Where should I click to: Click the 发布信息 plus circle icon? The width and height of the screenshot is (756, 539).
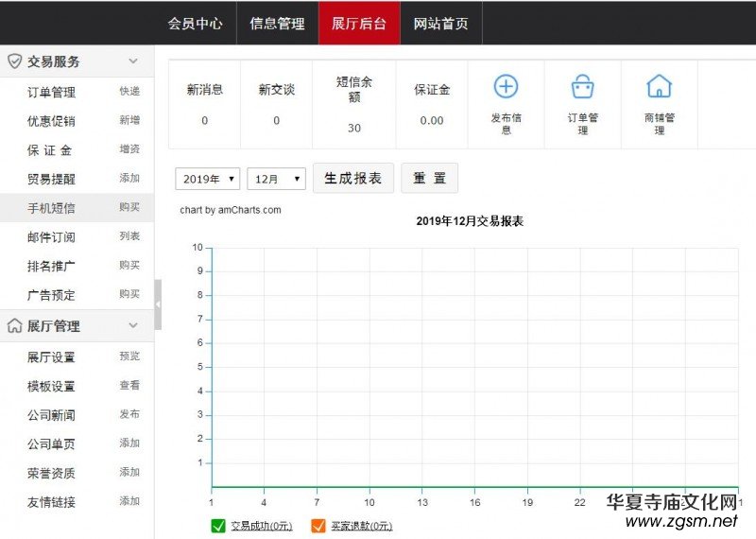(x=507, y=87)
